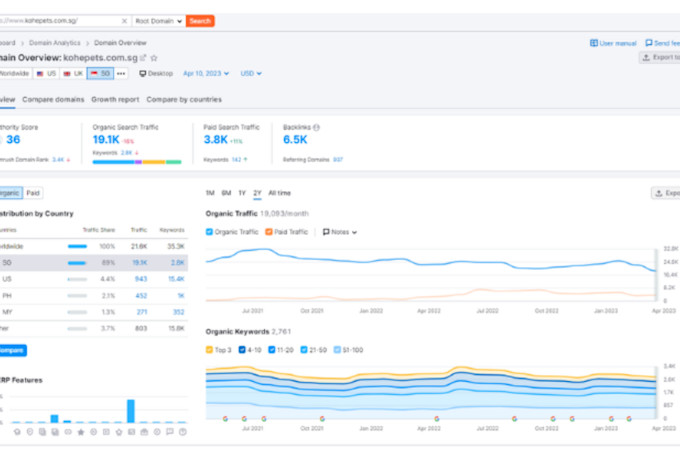Open paid Keywords count 142
This screenshot has height=459, width=680.
tap(236, 160)
